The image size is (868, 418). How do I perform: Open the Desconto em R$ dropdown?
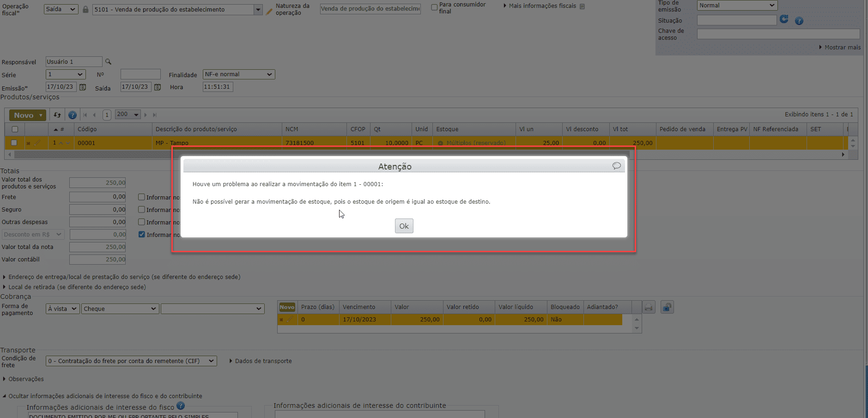[x=32, y=235]
